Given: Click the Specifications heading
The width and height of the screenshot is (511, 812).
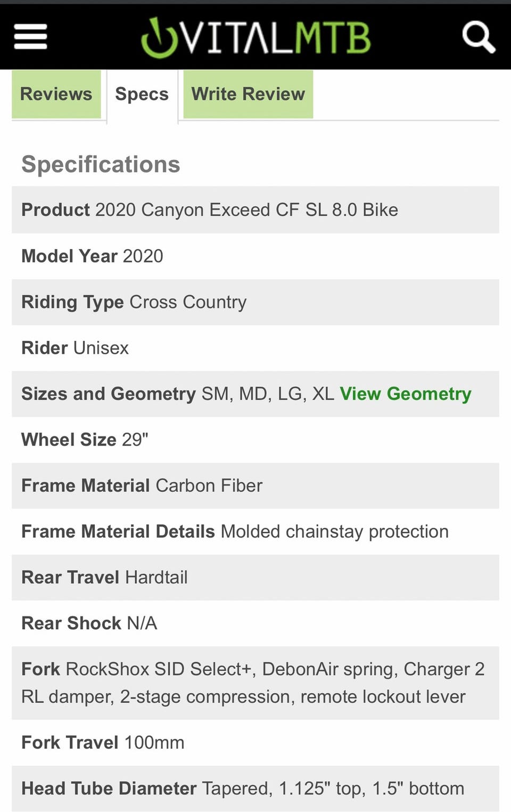Looking at the screenshot, I should click(x=101, y=164).
